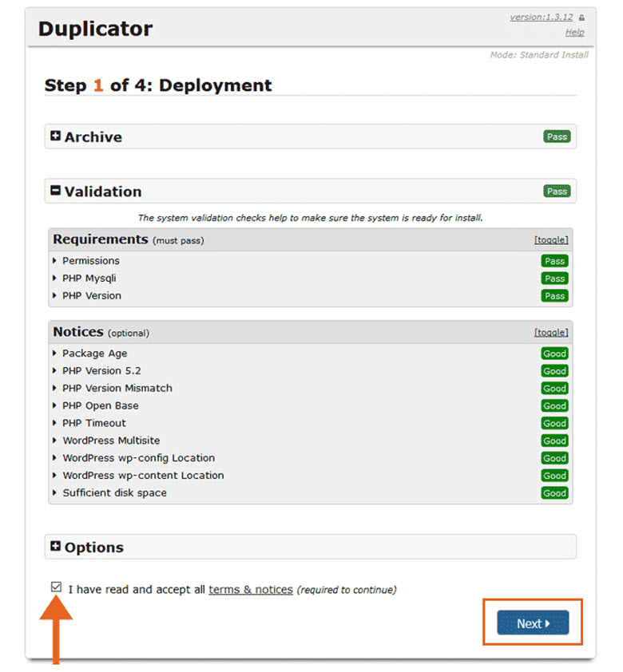
Task: Expand the PHP Version requirement arrow
Action: click(54, 296)
